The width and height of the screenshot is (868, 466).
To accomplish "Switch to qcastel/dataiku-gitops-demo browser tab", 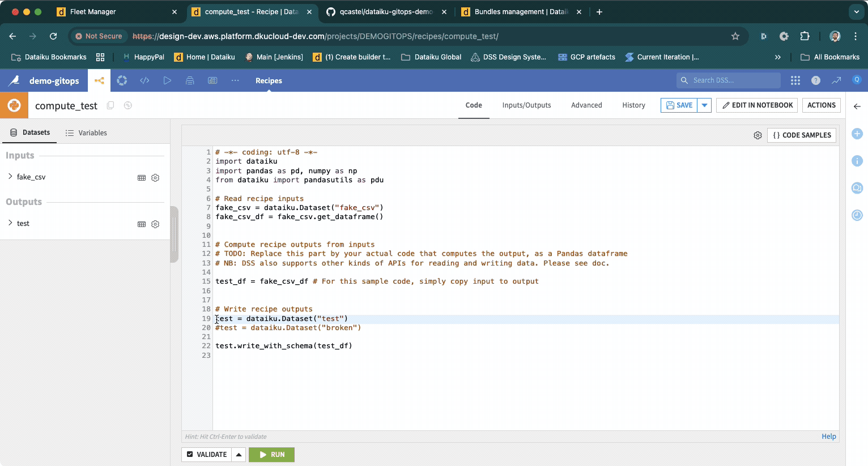I will (386, 12).
